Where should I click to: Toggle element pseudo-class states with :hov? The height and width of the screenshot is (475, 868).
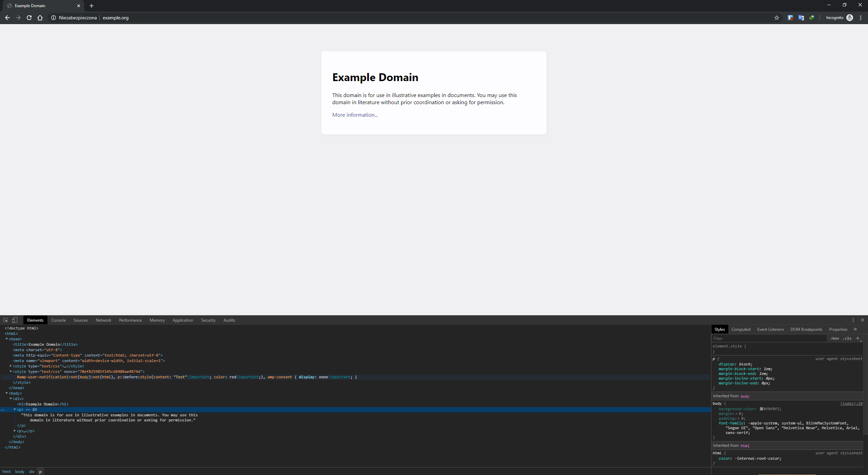[835, 338]
